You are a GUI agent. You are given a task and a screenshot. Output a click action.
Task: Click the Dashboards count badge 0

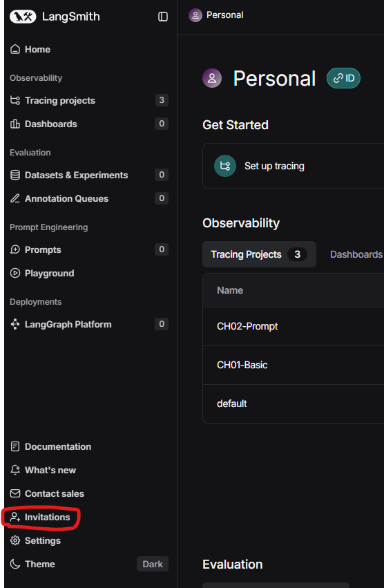(162, 124)
